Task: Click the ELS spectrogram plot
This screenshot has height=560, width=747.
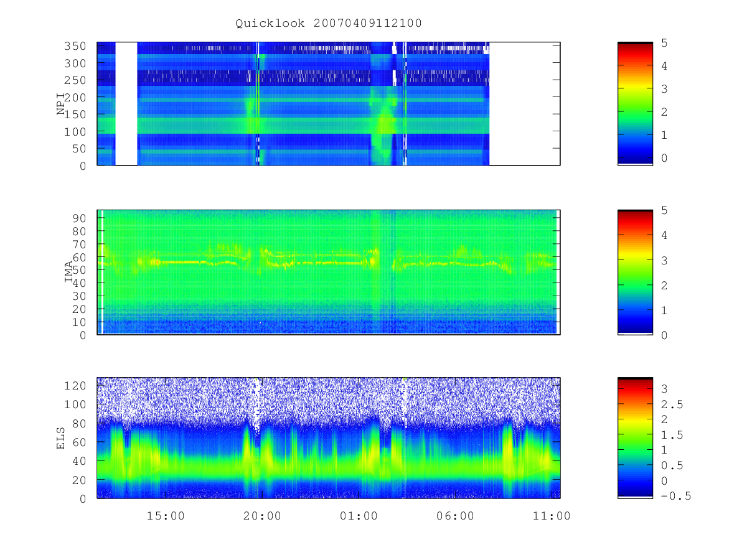Action: pos(329,438)
